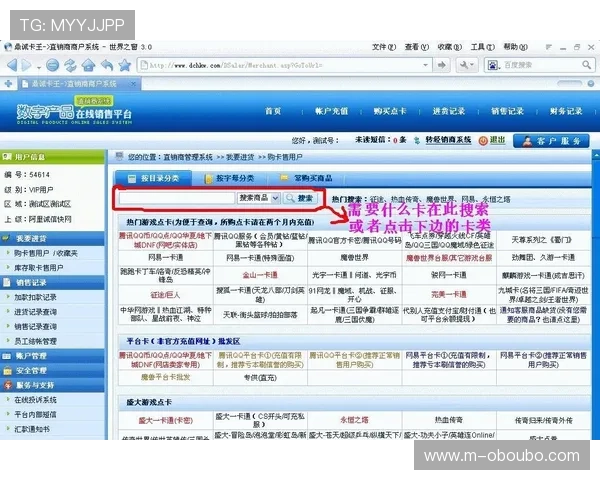Go to 首页 in top navigation
Image resolution: width=600 pixels, height=480 pixels.
pos(273,111)
